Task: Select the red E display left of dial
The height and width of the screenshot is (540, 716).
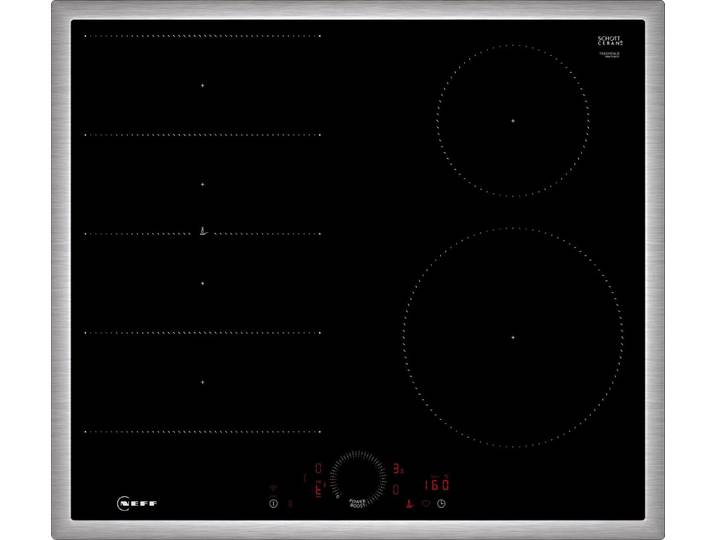Action: point(319,489)
